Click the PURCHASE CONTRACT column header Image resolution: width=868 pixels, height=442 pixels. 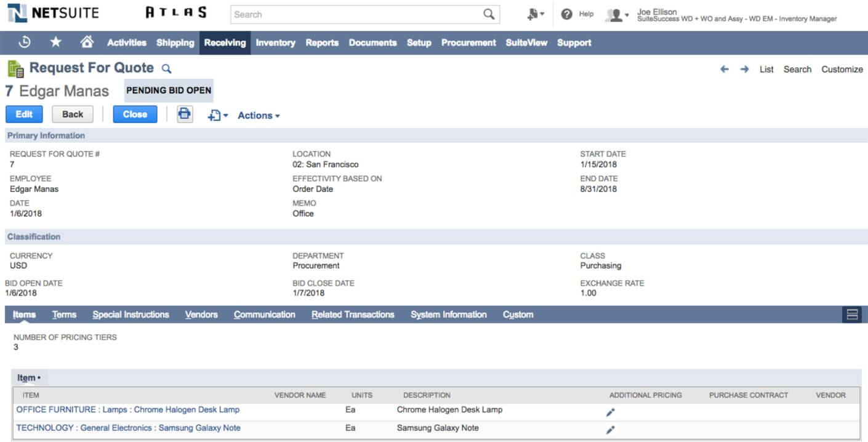point(749,395)
